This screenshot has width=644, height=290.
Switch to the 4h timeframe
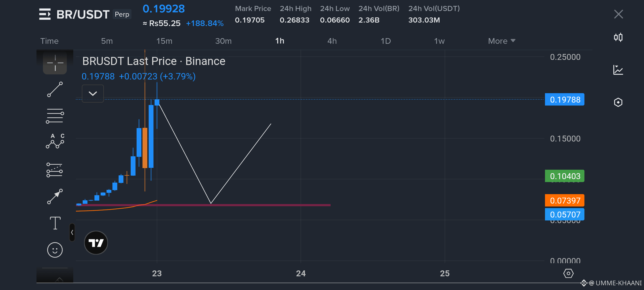click(x=332, y=41)
